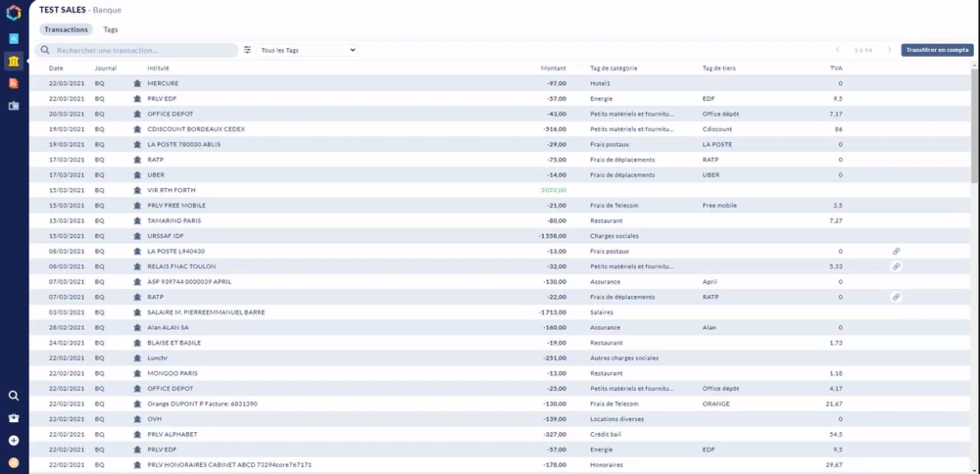Sort by the Date column header
The height and width of the screenshot is (474, 980).
[56, 69]
